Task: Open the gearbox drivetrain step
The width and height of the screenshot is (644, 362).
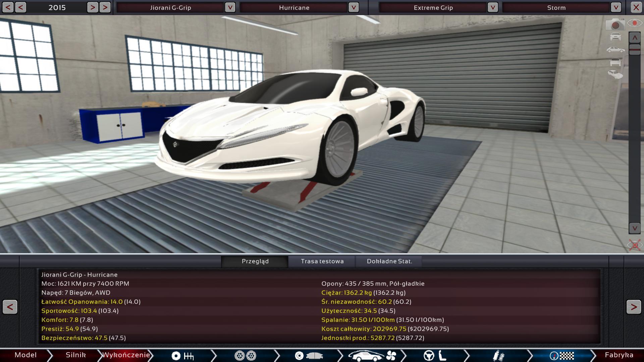Action: (182, 356)
